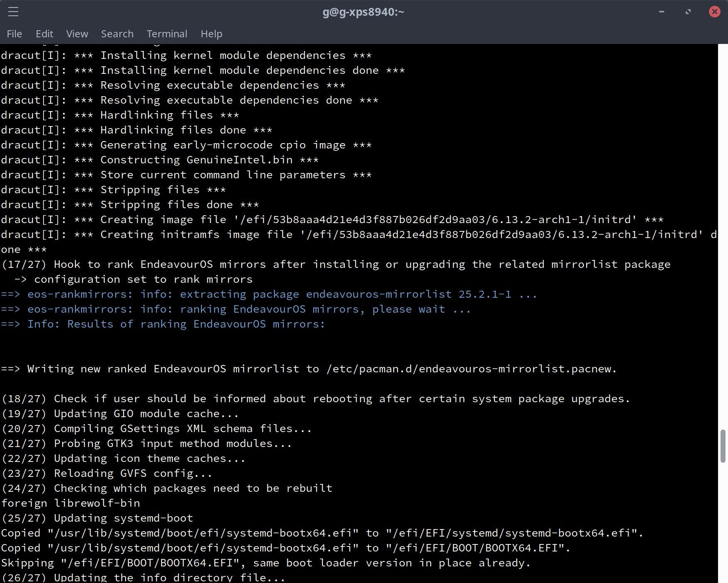Click '(26/27) Updating the info directory file' line
728x583 pixels.
click(143, 577)
